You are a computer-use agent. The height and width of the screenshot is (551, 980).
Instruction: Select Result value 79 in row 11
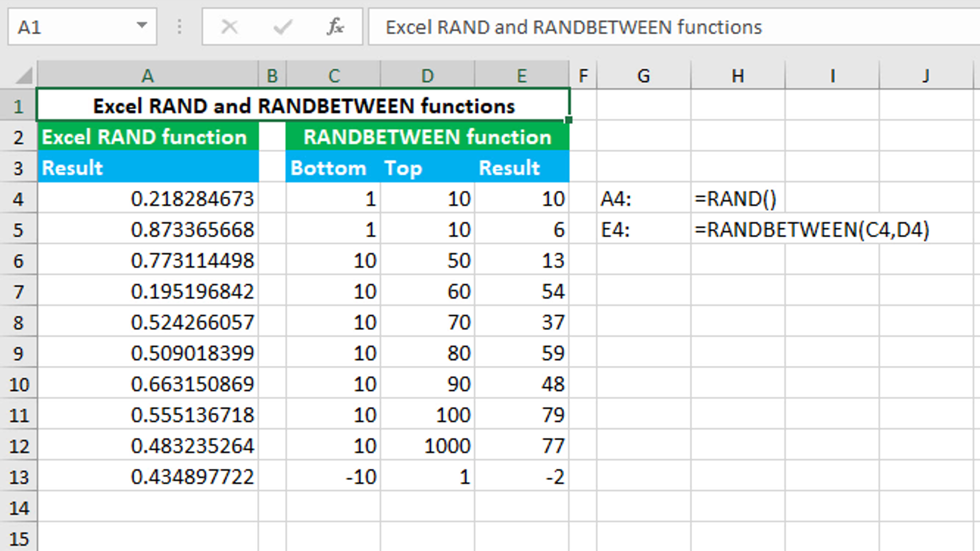pyautogui.click(x=522, y=415)
